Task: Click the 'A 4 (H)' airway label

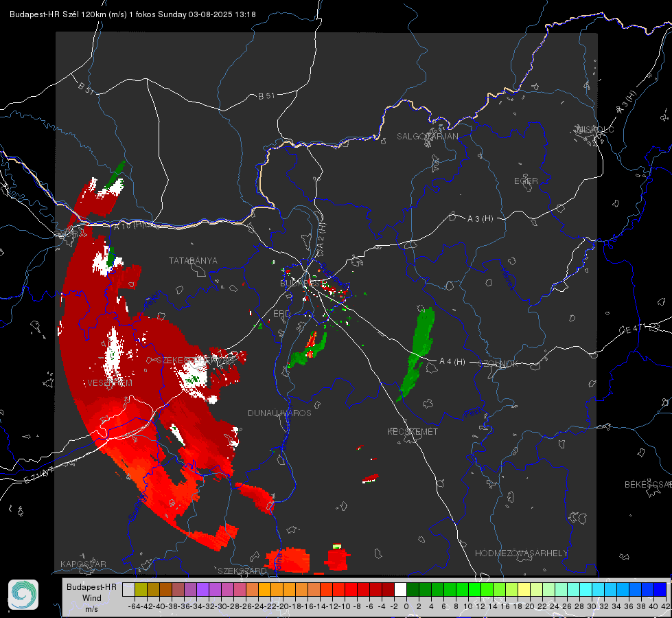Action: 452,362
